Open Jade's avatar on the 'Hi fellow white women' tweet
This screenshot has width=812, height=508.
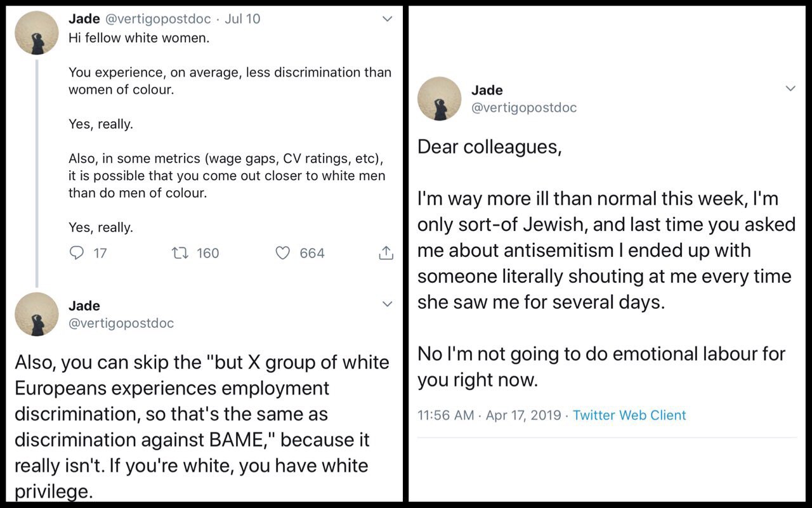coord(36,33)
